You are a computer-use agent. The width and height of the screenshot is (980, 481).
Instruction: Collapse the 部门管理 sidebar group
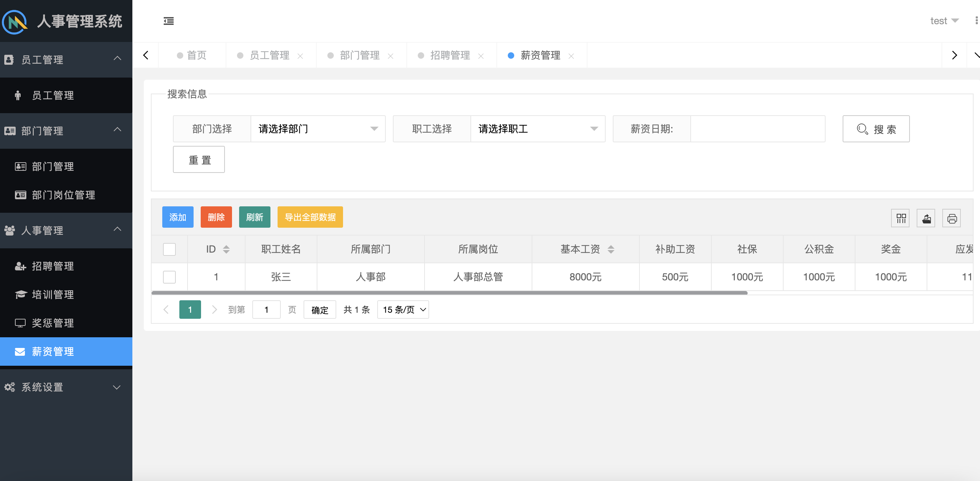click(66, 131)
